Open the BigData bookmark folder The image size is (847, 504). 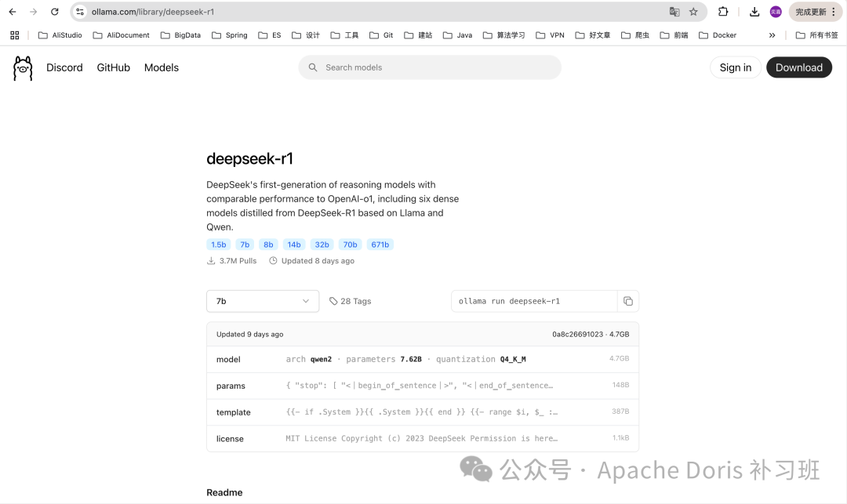tap(180, 35)
